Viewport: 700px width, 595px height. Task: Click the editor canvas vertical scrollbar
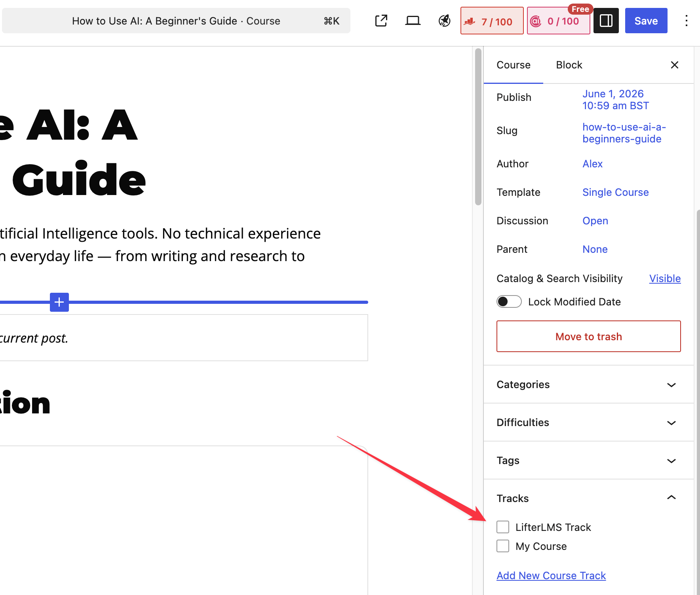(x=478, y=127)
